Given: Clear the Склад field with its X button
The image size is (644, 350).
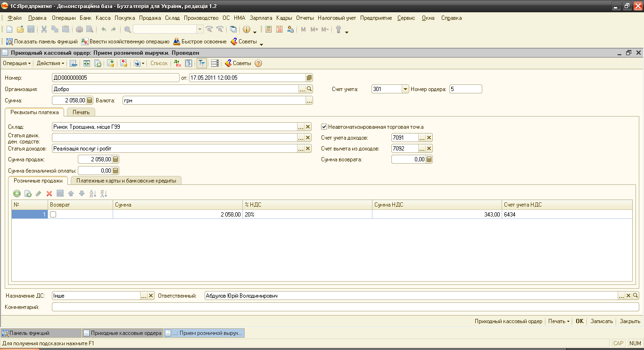Looking at the screenshot, I should (308, 127).
